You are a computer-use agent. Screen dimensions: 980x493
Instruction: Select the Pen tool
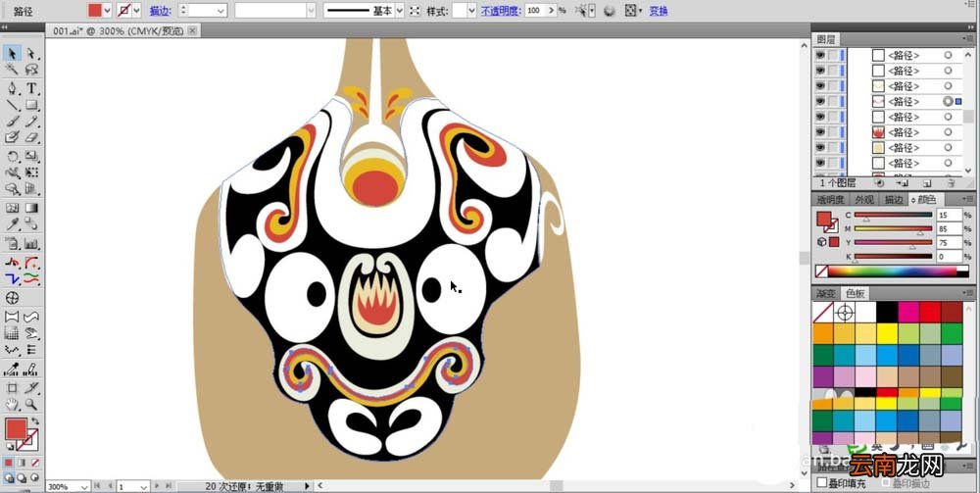click(x=12, y=88)
